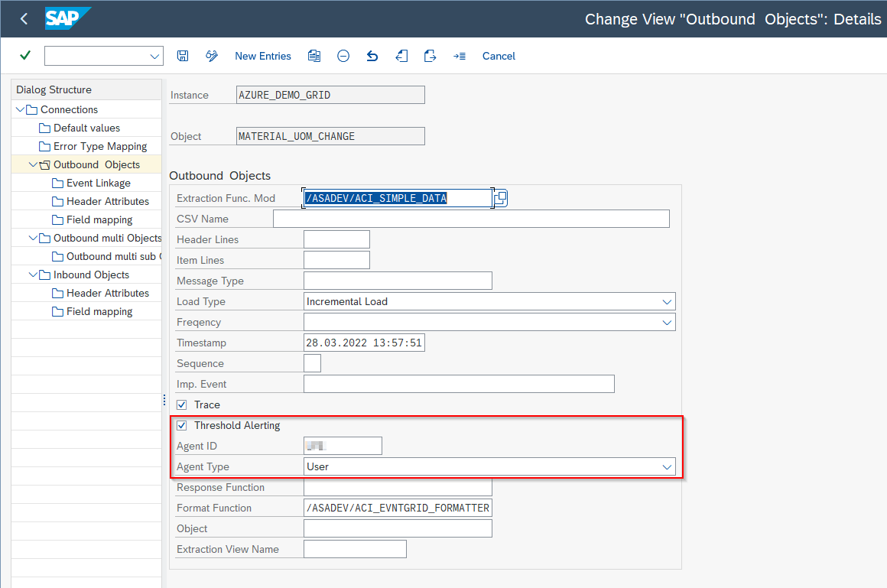Click the Extraction View Name input field
The width and height of the screenshot is (887, 588).
pos(356,550)
